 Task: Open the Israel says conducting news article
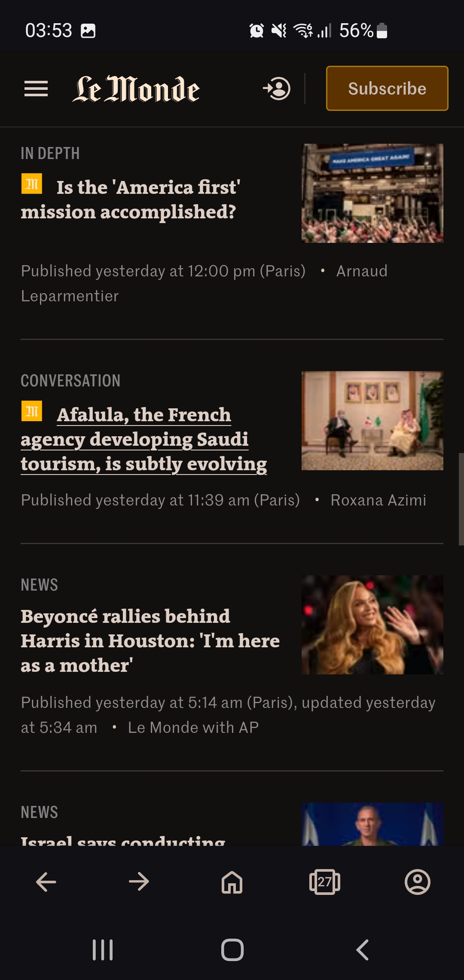click(x=123, y=840)
